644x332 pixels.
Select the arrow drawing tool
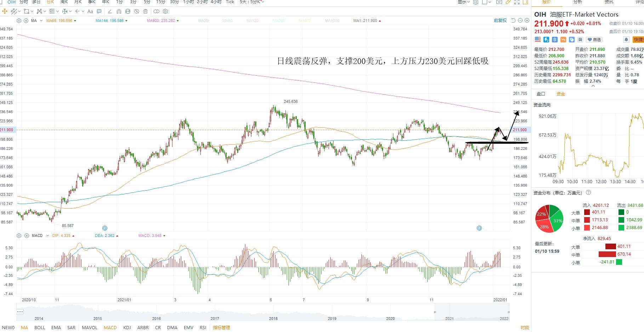coord(78,11)
